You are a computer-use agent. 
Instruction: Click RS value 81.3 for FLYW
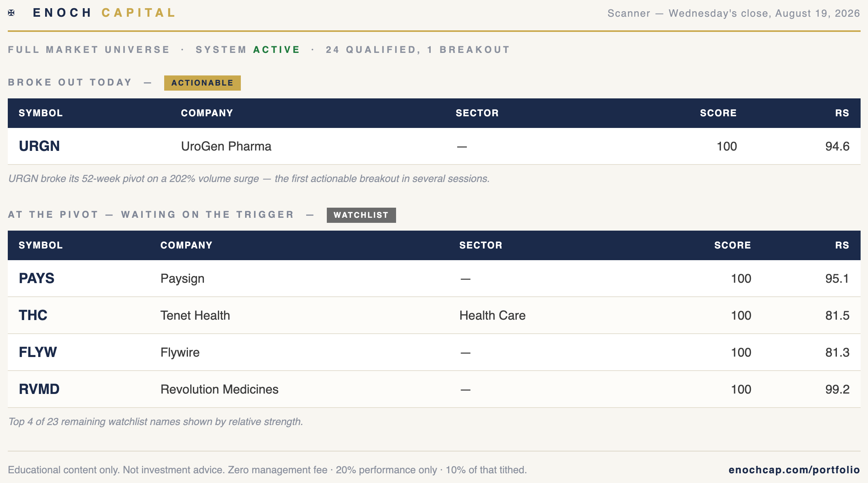pos(837,352)
